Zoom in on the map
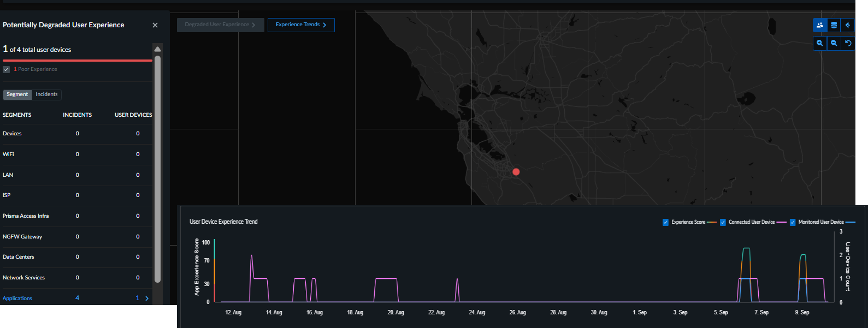 [x=820, y=43]
